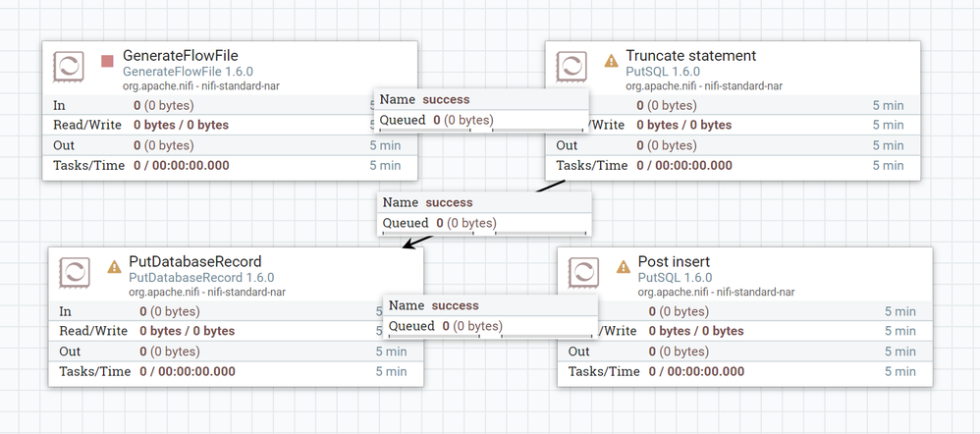Select the GenerateFlowFile processor title

180,56
